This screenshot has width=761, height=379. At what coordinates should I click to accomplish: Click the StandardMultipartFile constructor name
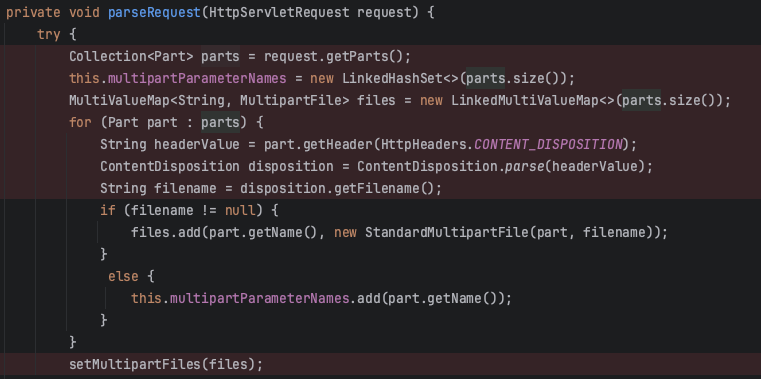[x=447, y=232]
